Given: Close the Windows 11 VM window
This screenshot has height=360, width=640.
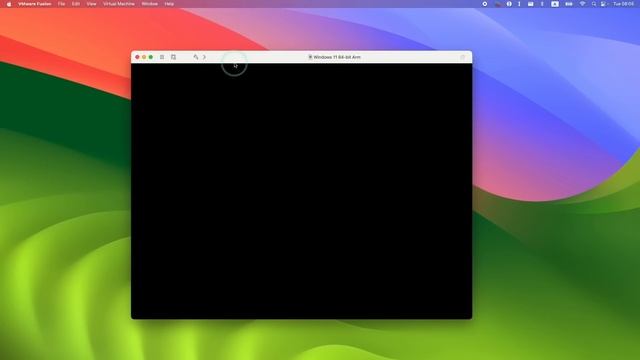Looking at the screenshot, I should (138, 57).
